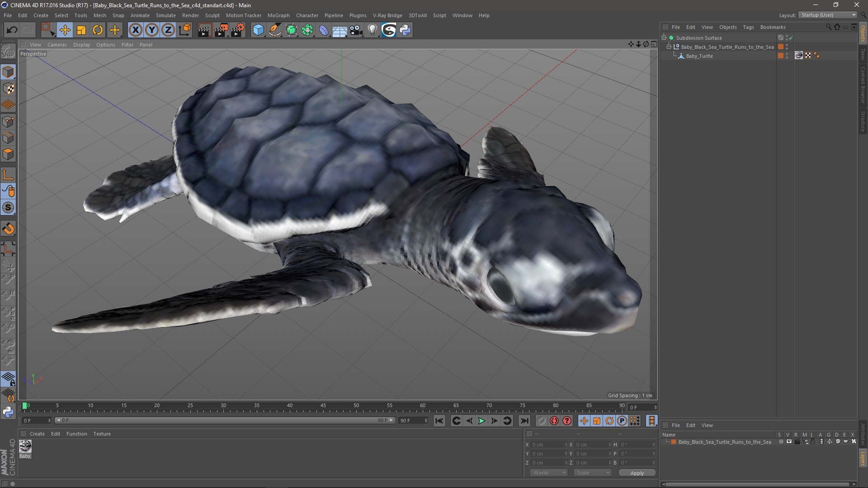Open viewport Cameras menu

pos(57,45)
